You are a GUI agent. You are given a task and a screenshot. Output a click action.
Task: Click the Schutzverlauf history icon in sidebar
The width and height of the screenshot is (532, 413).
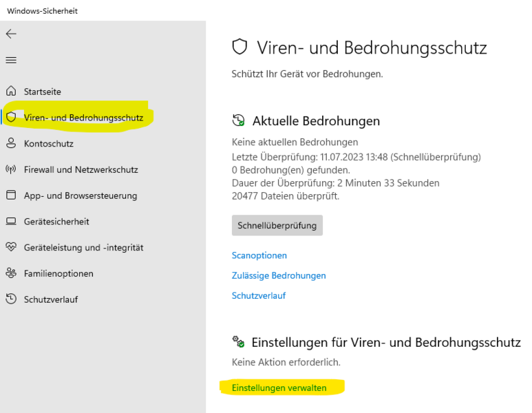tap(11, 299)
